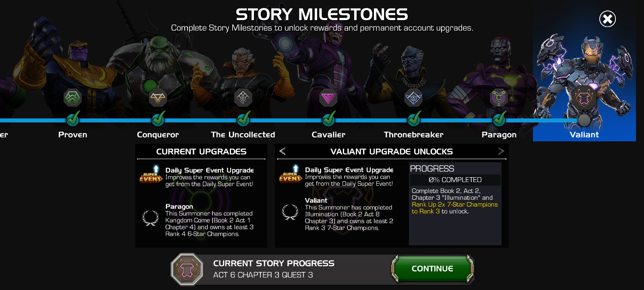Select the Valiant milestone badge icon

tap(584, 97)
